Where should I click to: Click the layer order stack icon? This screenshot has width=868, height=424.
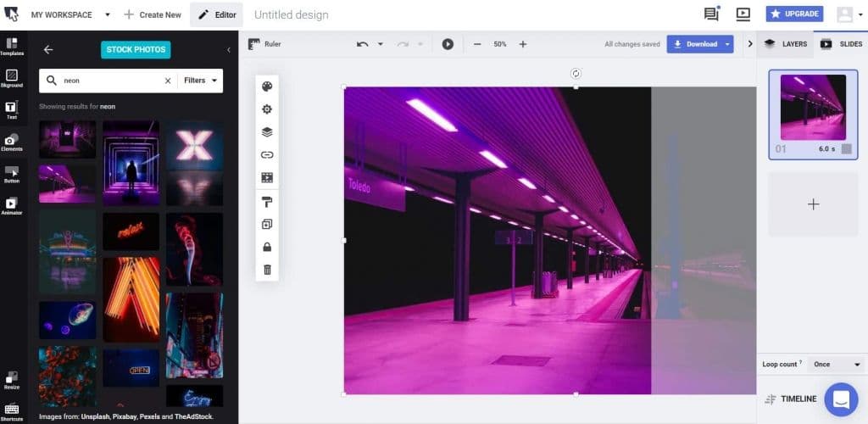(267, 132)
